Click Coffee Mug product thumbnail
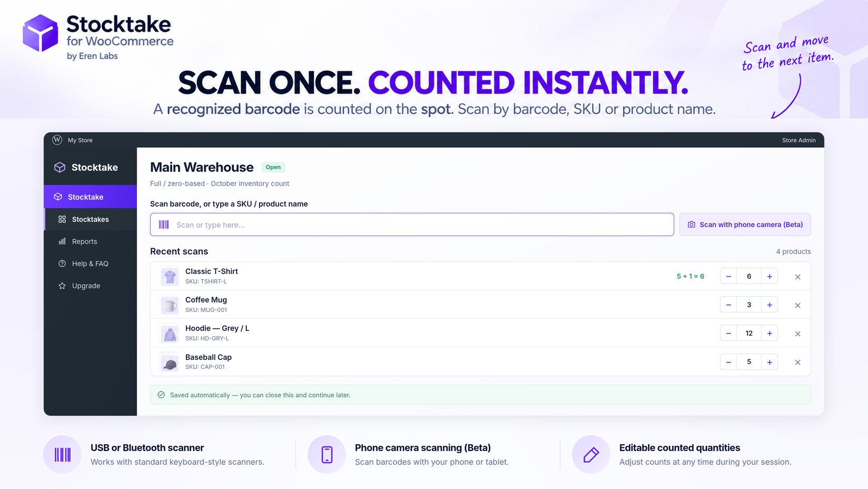This screenshot has width=868, height=489. pos(170,305)
